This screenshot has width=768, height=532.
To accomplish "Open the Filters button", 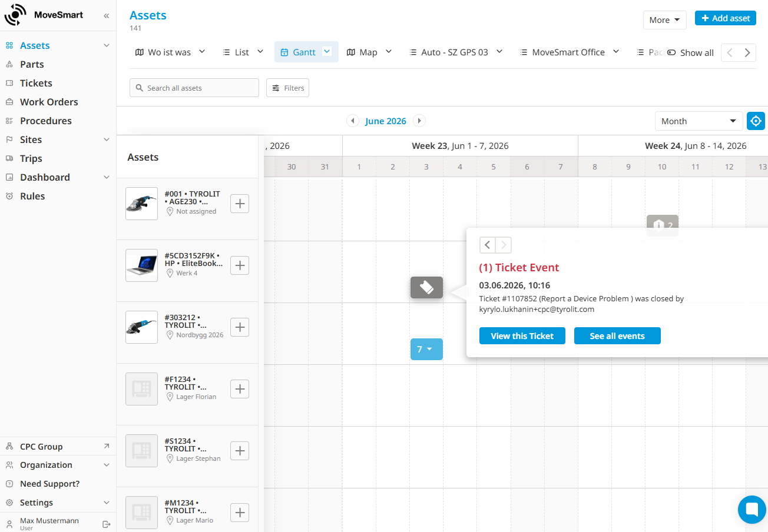I will coord(287,88).
